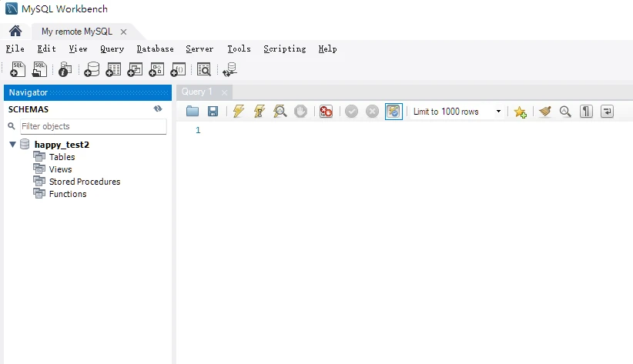Stop query execution hand icon
The height and width of the screenshot is (364, 633).
[301, 111]
